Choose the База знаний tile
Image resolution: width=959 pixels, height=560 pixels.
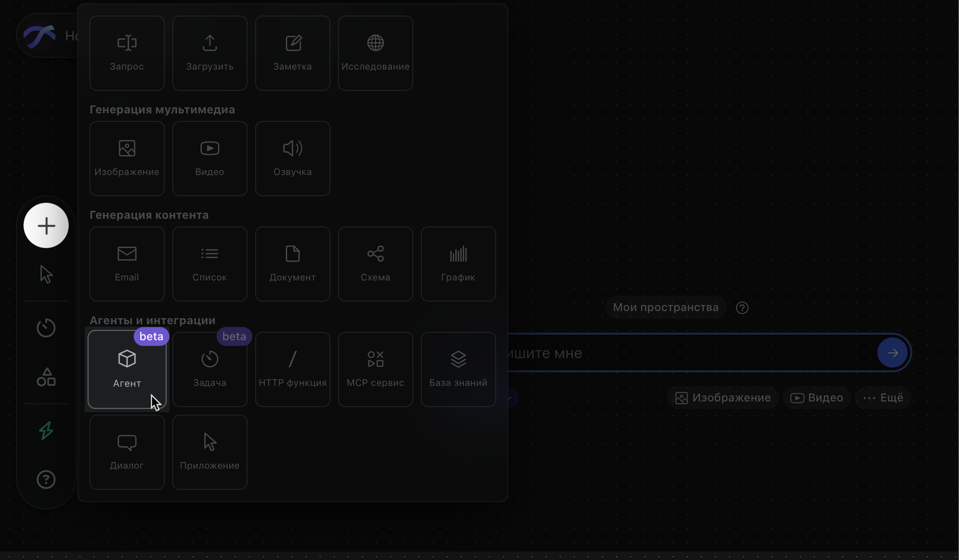(458, 369)
